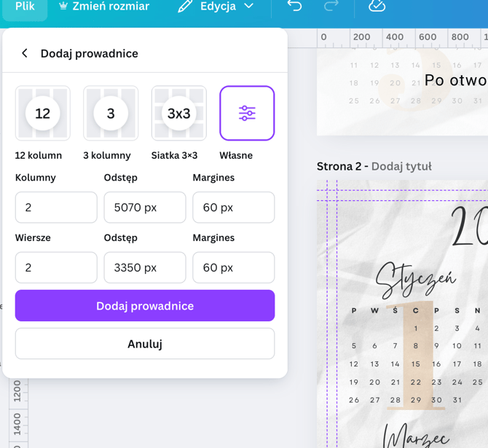Click Zmień rozmiar with crown icon
This screenshot has height=448, width=488.
pyautogui.click(x=103, y=7)
